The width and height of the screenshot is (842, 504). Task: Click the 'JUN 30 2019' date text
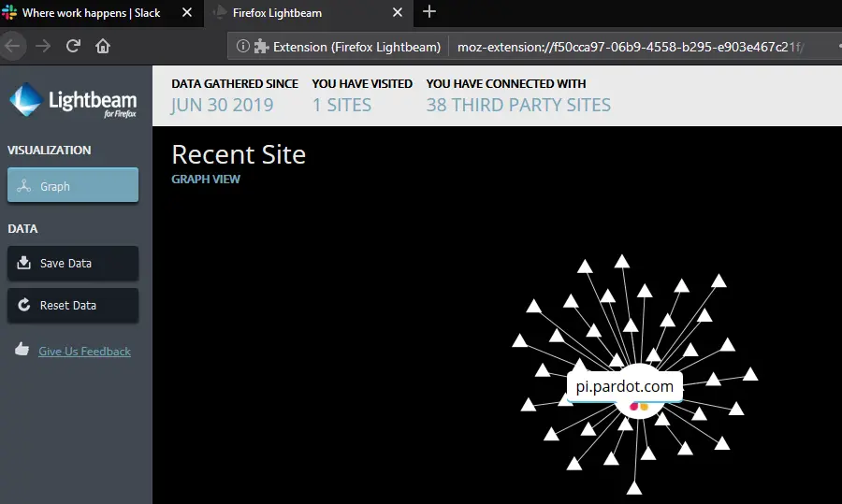click(x=222, y=105)
